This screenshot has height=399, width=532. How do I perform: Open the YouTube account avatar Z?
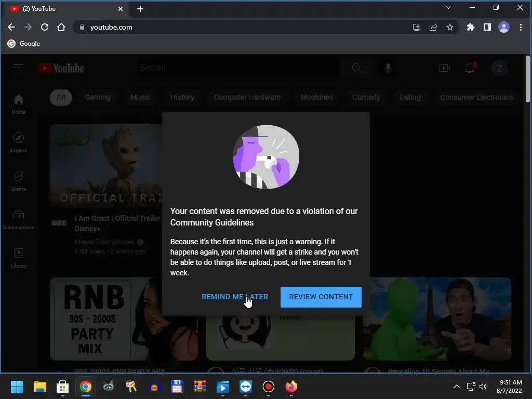click(499, 68)
